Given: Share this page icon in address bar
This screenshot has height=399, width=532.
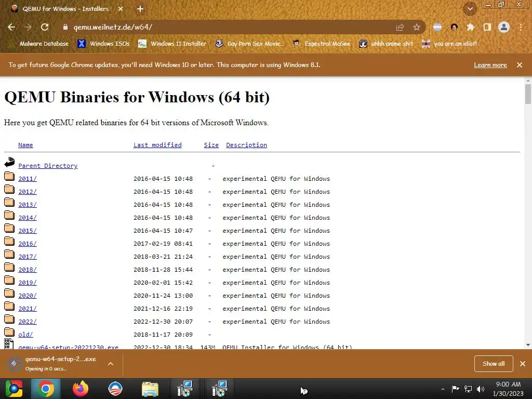Looking at the screenshot, I should tap(400, 27).
